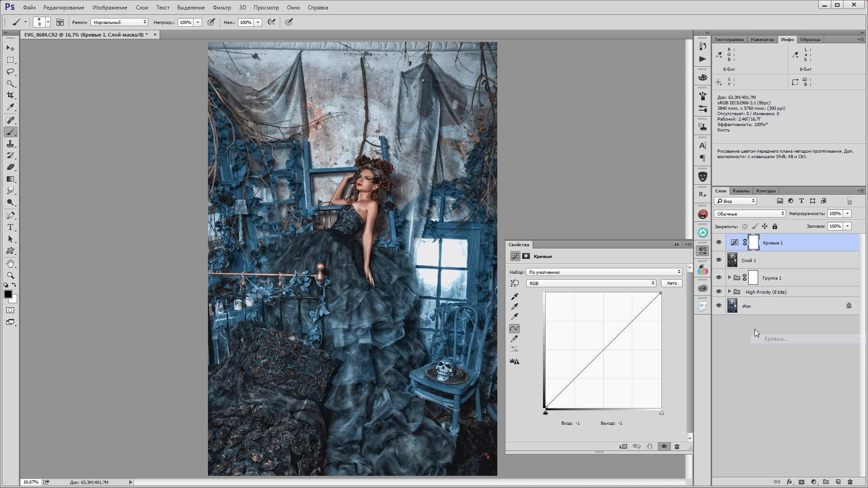
Task: Select the Horizontal Type tool
Action: (10, 227)
